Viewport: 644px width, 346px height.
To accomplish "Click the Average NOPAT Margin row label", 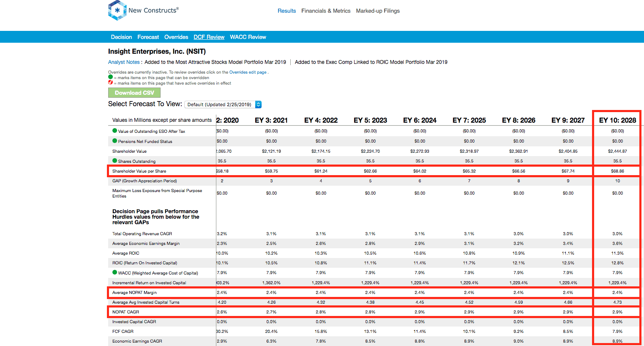I will [134, 293].
